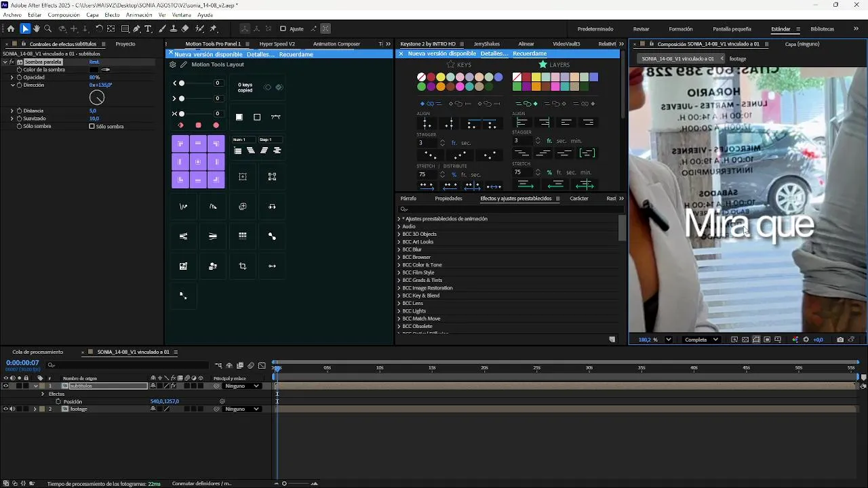Open Completa resolution dropdown
868x488 pixels.
pyautogui.click(x=701, y=340)
